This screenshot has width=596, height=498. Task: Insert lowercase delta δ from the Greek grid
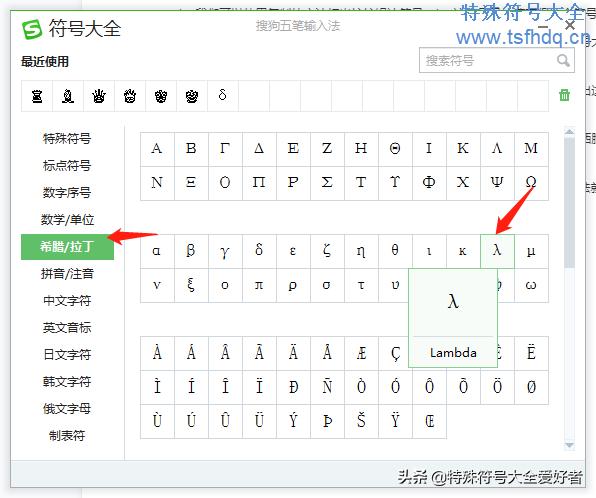pyautogui.click(x=259, y=251)
